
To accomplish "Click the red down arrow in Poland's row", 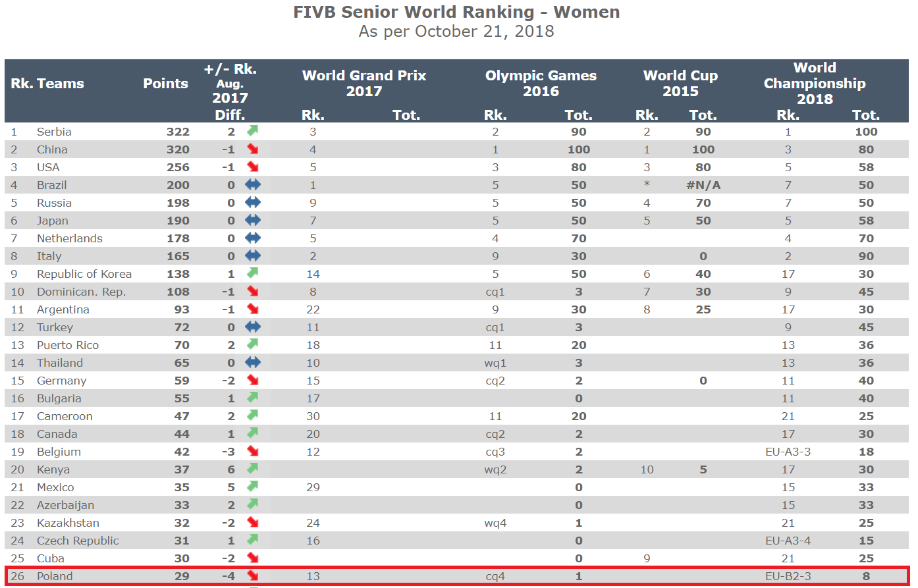I will click(252, 575).
